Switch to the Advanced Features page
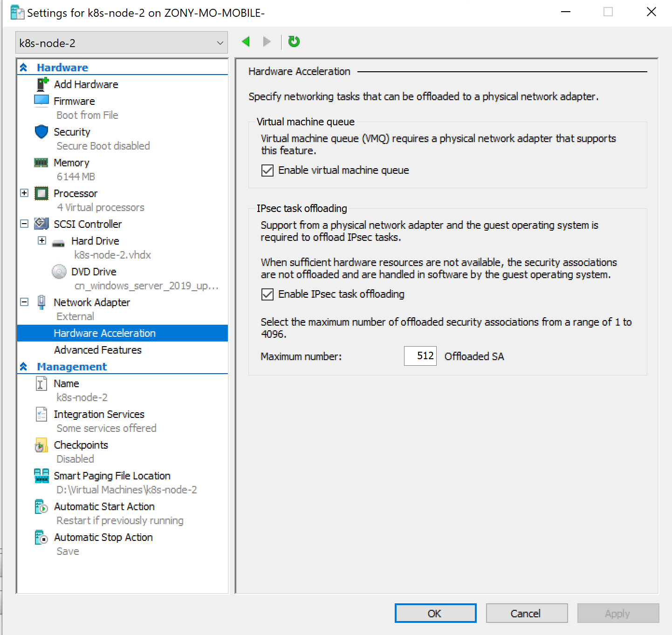 click(98, 350)
